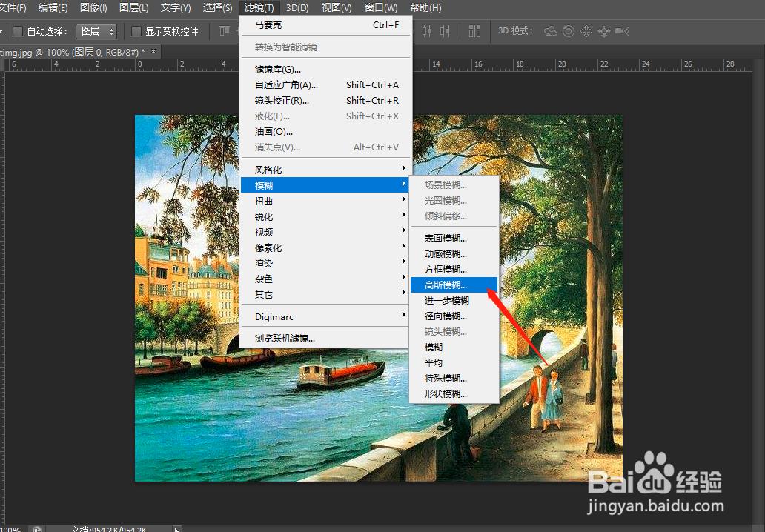Open the 图像(I) menu
Viewport: 765px width, 532px height.
[x=93, y=8]
